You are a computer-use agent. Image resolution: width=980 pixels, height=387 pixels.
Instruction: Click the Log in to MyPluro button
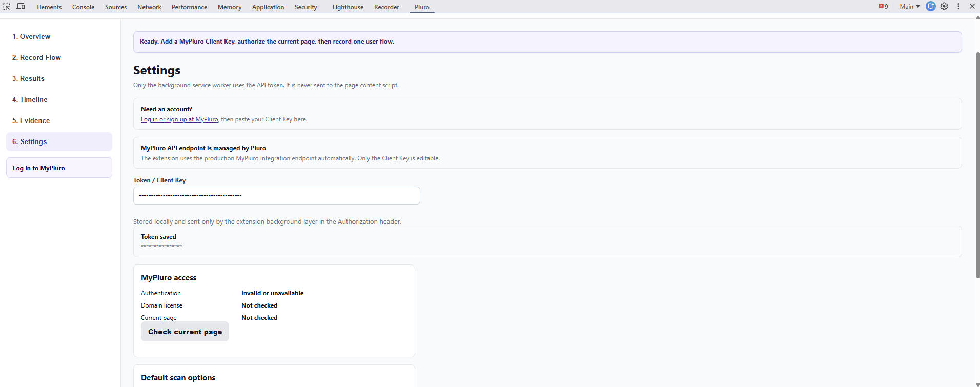(59, 168)
